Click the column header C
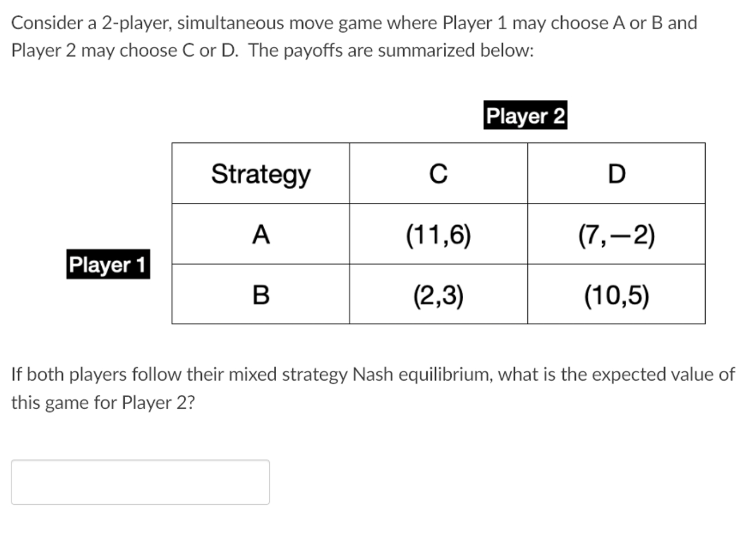Viewport: 756px width, 539px height. pos(437,173)
